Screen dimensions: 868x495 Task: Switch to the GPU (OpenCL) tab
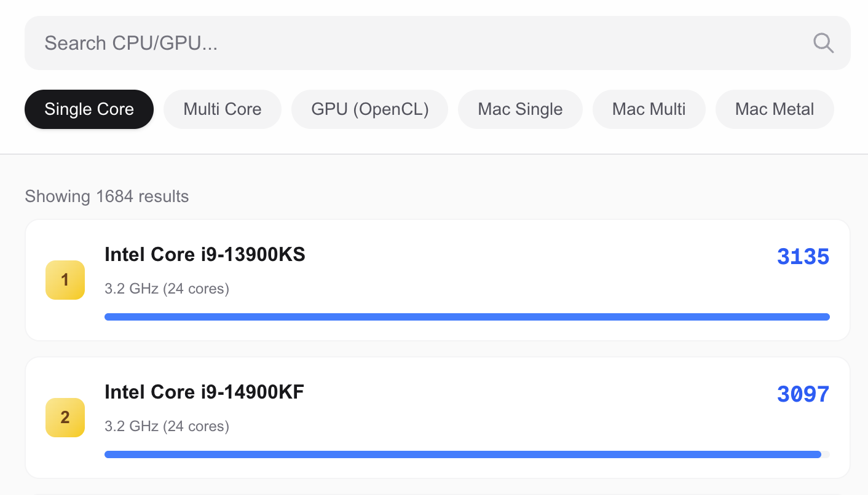click(x=370, y=109)
